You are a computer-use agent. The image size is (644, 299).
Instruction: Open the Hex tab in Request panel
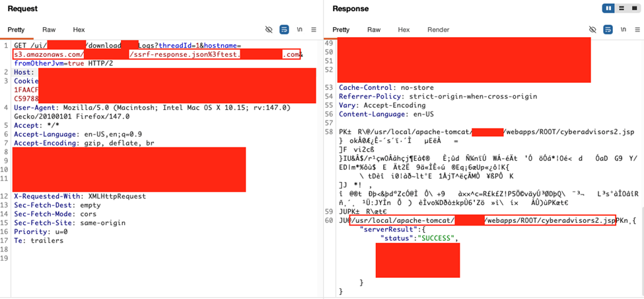[79, 30]
